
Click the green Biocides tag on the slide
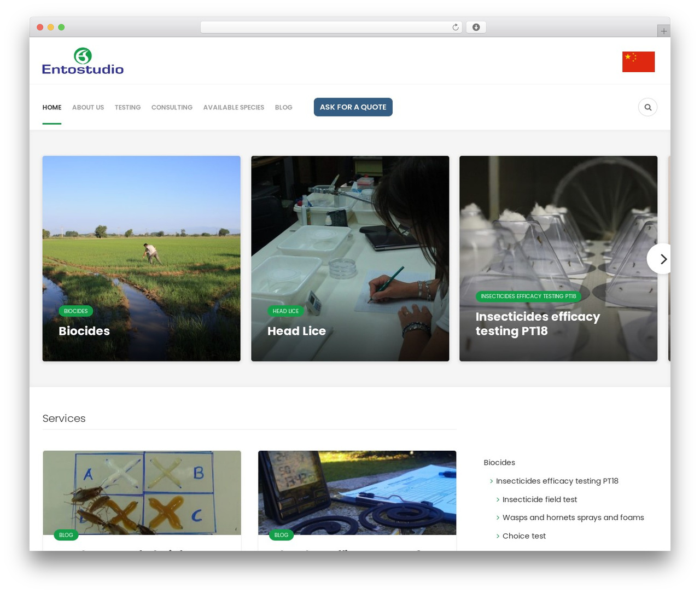point(76,311)
